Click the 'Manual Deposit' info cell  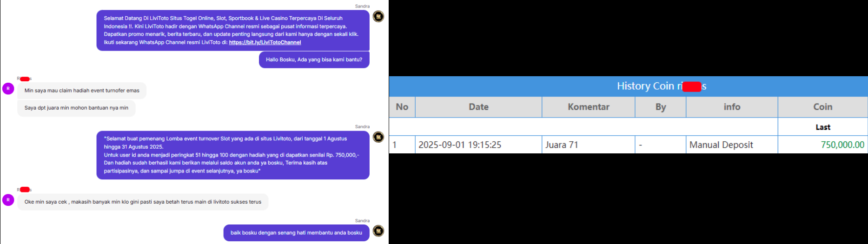click(x=721, y=145)
